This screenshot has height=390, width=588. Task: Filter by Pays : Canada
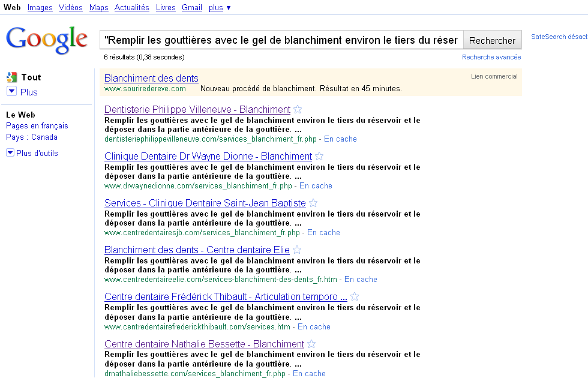pyautogui.click(x=32, y=137)
